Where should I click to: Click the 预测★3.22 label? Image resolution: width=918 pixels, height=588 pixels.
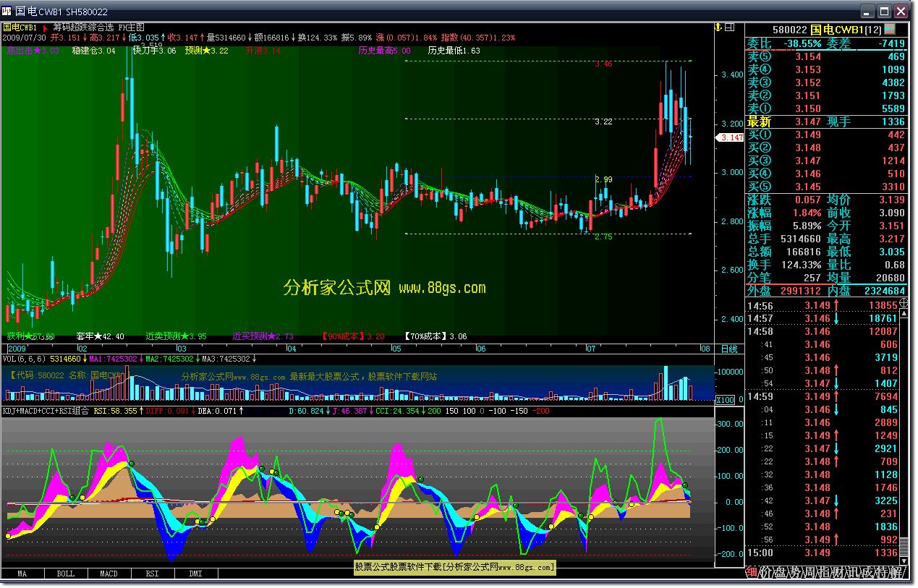point(206,51)
